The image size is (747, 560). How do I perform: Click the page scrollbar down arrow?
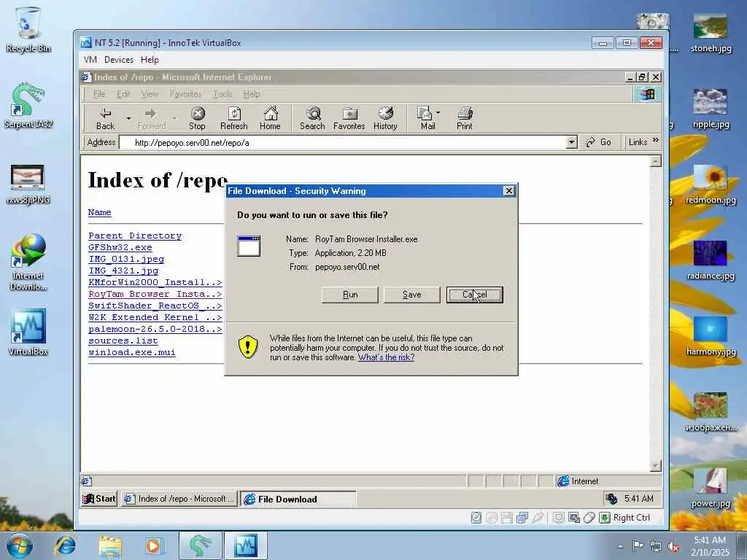[x=656, y=465]
